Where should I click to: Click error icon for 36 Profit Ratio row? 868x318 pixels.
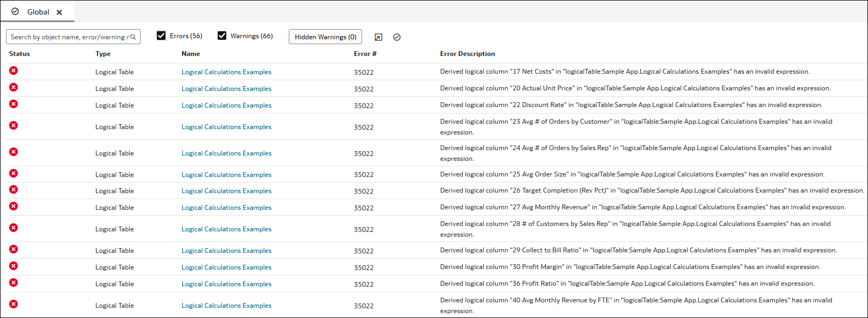coord(13,282)
